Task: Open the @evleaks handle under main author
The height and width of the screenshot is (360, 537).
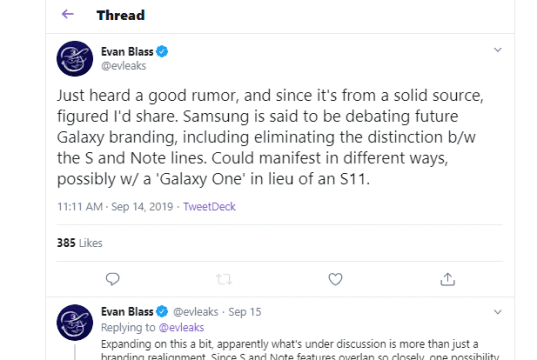Action: point(124,66)
